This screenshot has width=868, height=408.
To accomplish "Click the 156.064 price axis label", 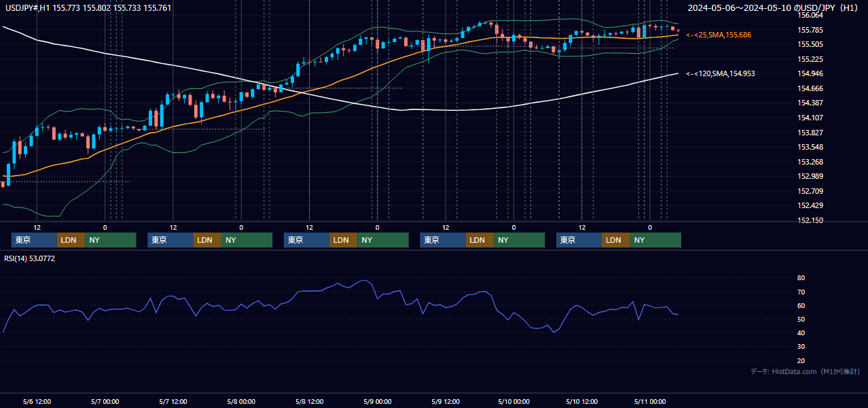I will click(811, 15).
